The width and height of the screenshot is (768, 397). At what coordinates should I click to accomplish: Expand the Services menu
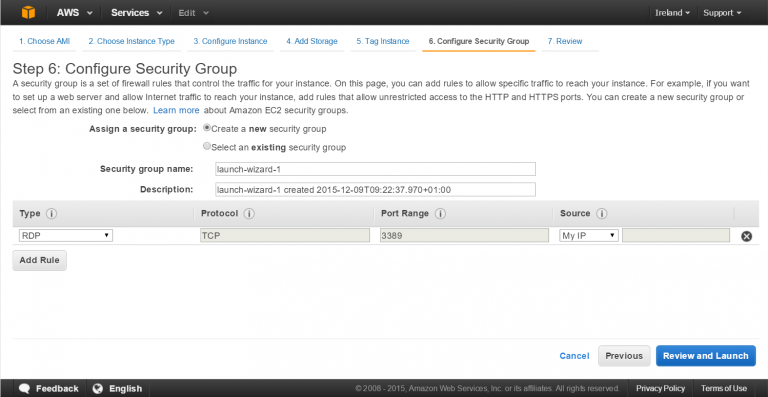pyautogui.click(x=137, y=13)
